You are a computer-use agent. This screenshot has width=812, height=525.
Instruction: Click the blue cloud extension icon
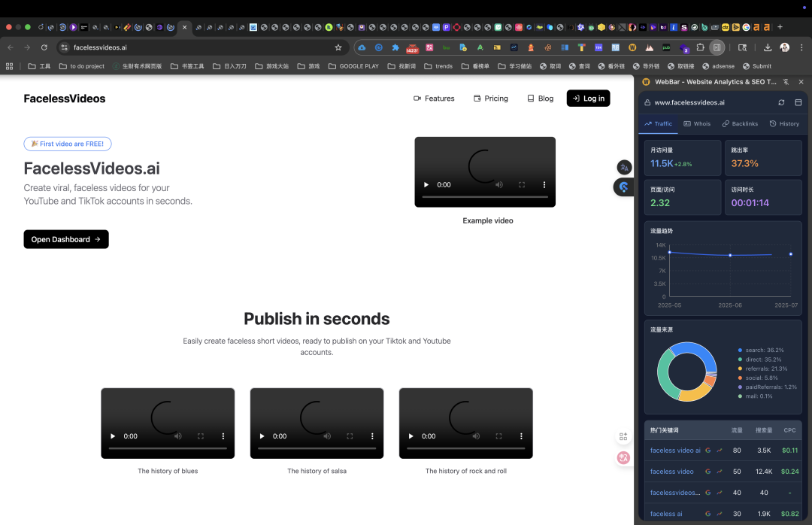(x=362, y=47)
